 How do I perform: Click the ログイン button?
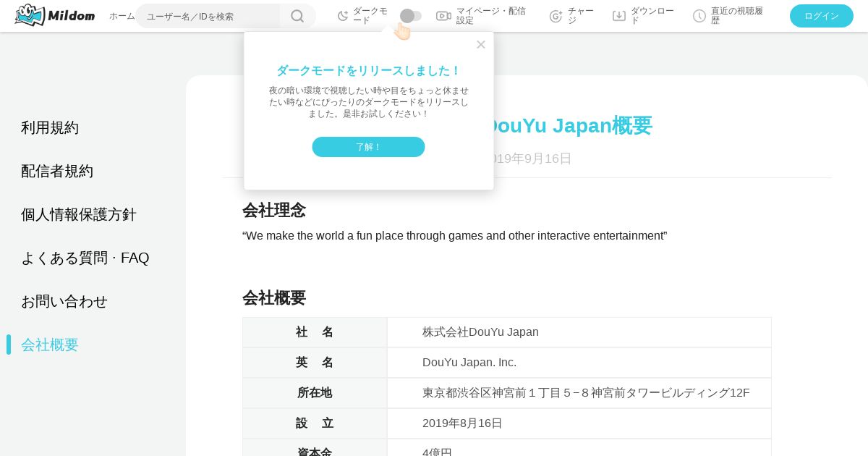click(822, 16)
